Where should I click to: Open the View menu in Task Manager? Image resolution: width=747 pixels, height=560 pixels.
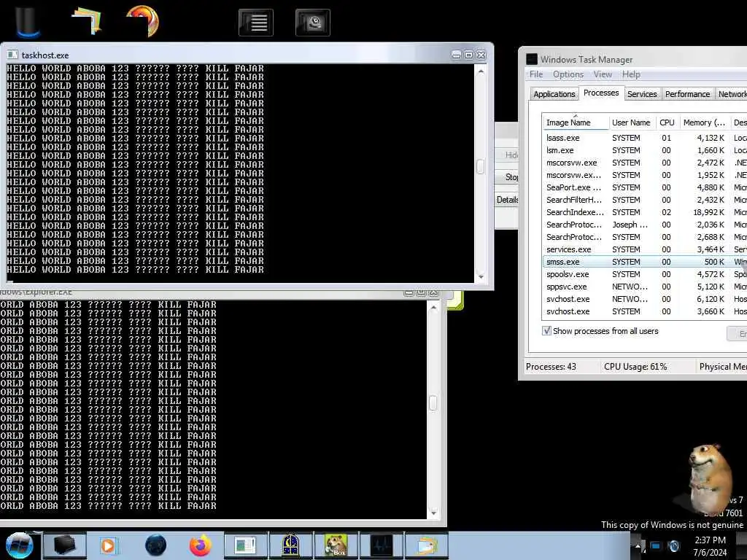coord(602,74)
